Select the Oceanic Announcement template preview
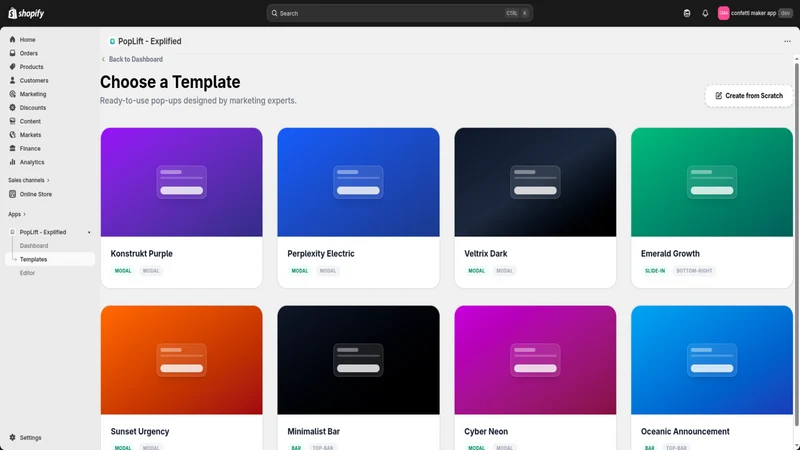800x450 pixels. click(712, 360)
